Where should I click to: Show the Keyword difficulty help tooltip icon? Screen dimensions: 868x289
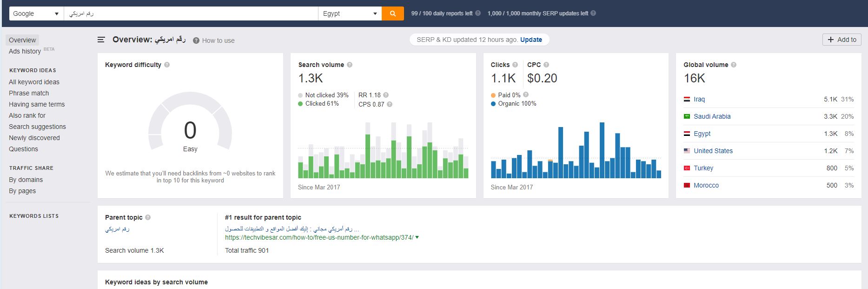pyautogui.click(x=167, y=65)
